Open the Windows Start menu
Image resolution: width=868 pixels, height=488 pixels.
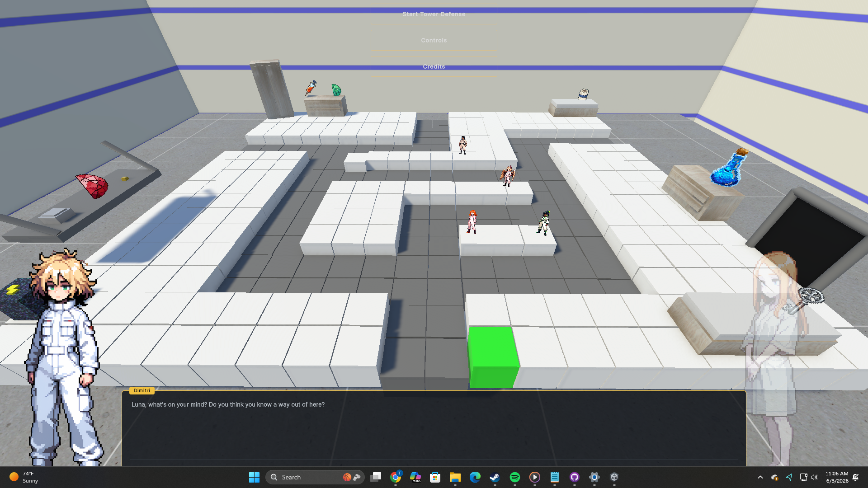point(254,477)
